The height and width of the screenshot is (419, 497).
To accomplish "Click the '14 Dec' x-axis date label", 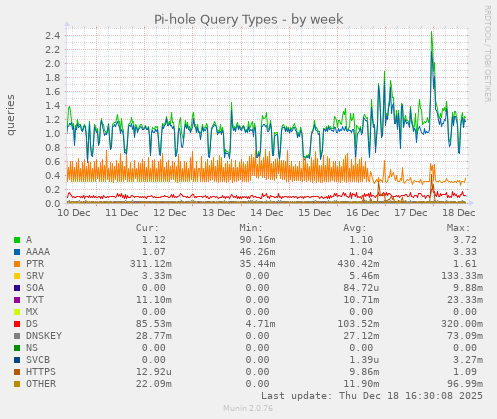I will point(267,213).
